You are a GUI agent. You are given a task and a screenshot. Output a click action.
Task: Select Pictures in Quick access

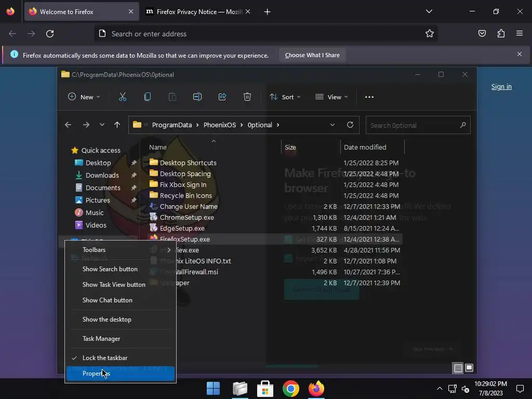tap(98, 200)
